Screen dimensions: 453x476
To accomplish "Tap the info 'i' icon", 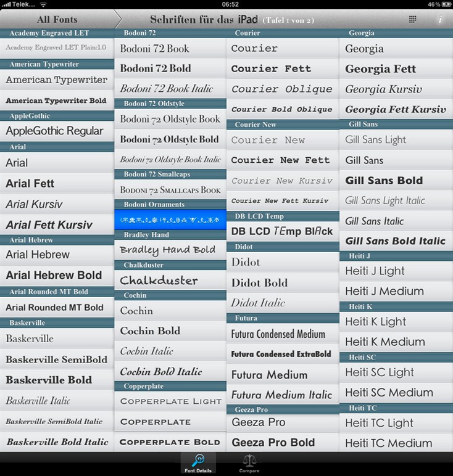I will [439, 19].
